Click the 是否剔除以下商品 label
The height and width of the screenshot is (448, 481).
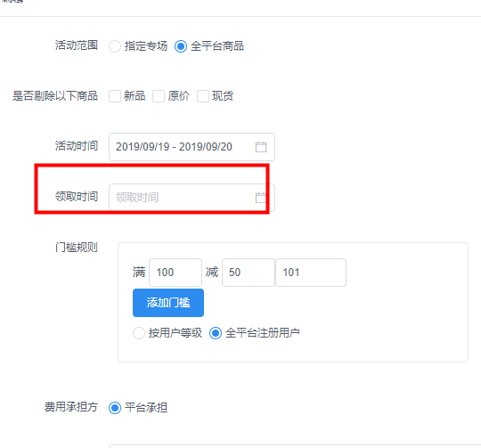coord(55,96)
